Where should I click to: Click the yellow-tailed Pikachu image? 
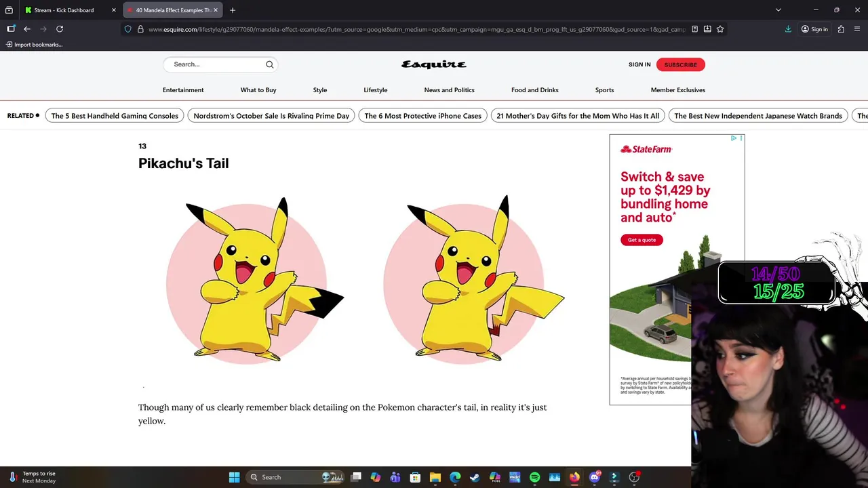point(473,280)
